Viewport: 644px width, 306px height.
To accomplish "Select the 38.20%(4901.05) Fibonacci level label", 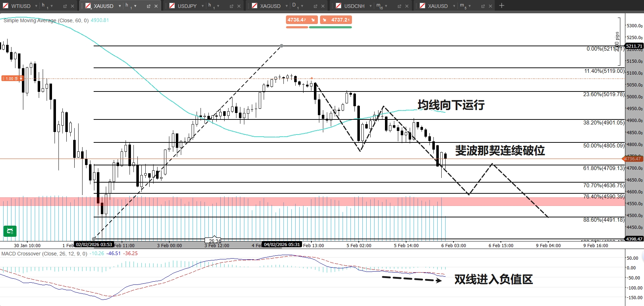I will (604, 123).
